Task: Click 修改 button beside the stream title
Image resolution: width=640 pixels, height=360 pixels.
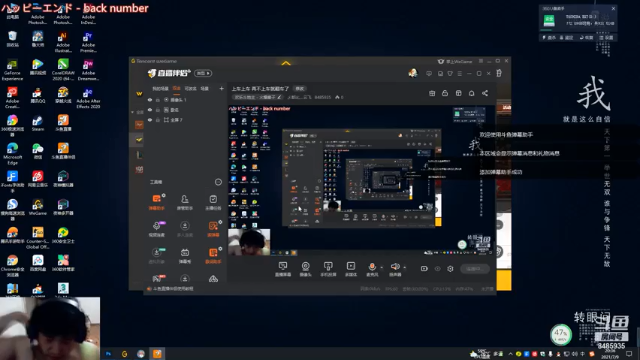Action: (300, 89)
